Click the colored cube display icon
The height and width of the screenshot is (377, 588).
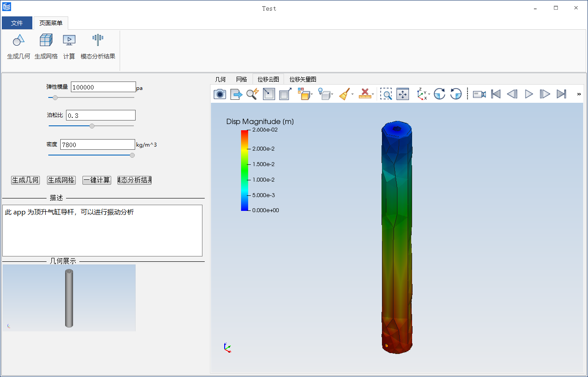[x=304, y=94]
